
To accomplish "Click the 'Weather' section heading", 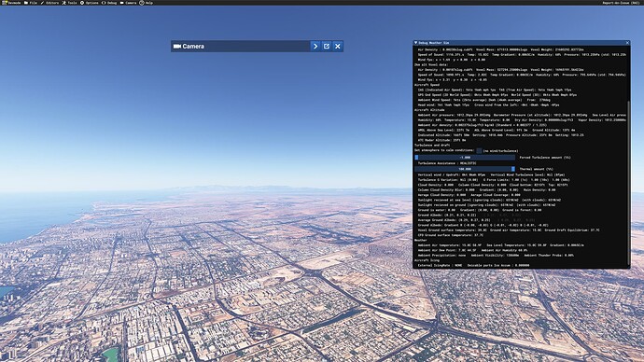I will 421,240.
